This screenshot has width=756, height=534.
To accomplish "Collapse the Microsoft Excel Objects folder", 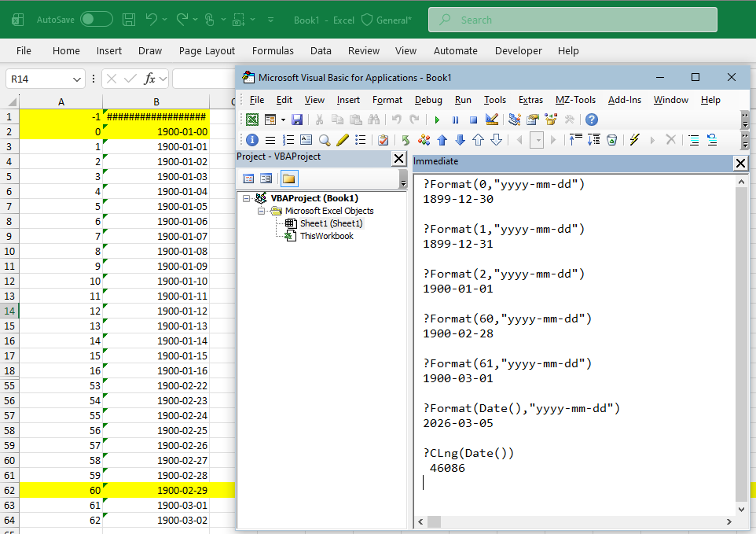I will click(262, 211).
